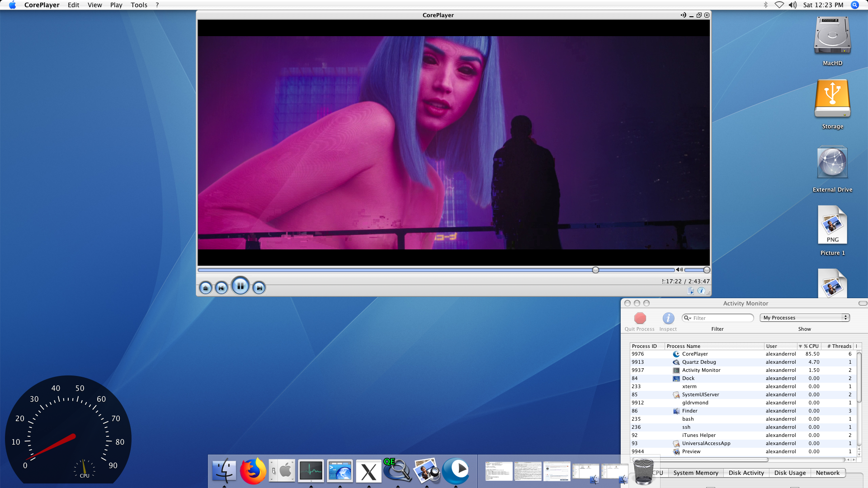
Task: Open the Edit menu
Action: (73, 5)
